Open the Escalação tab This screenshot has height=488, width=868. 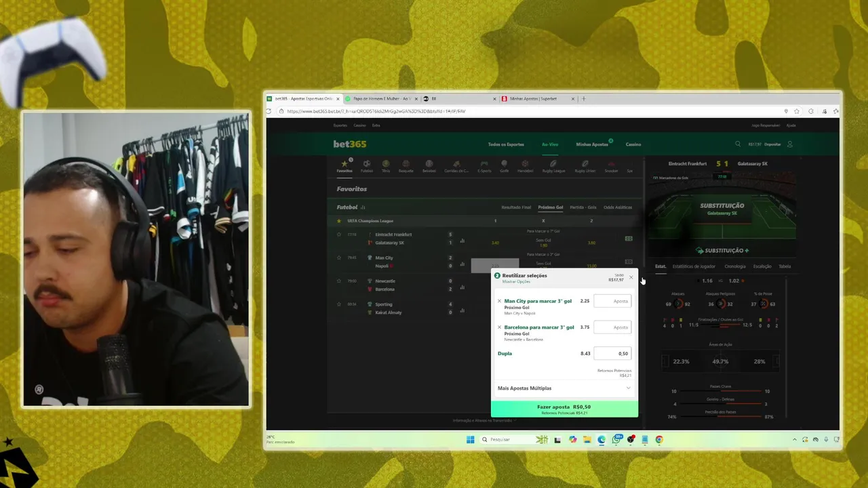coord(762,266)
